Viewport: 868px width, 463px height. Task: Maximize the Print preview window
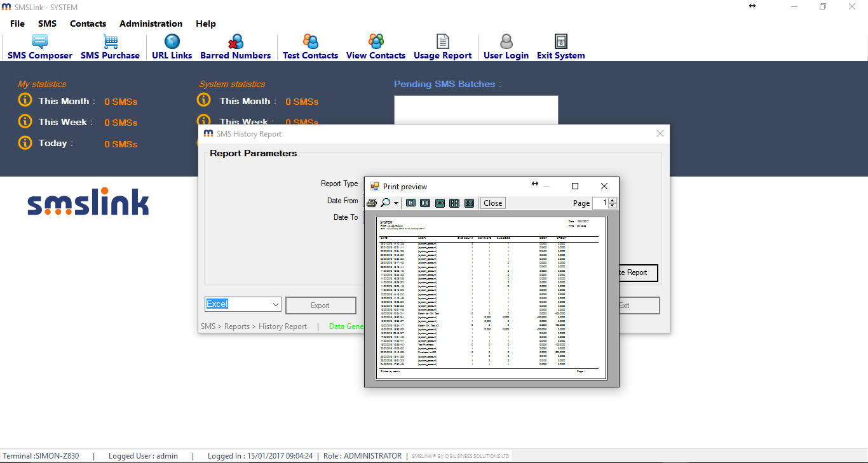pos(575,186)
